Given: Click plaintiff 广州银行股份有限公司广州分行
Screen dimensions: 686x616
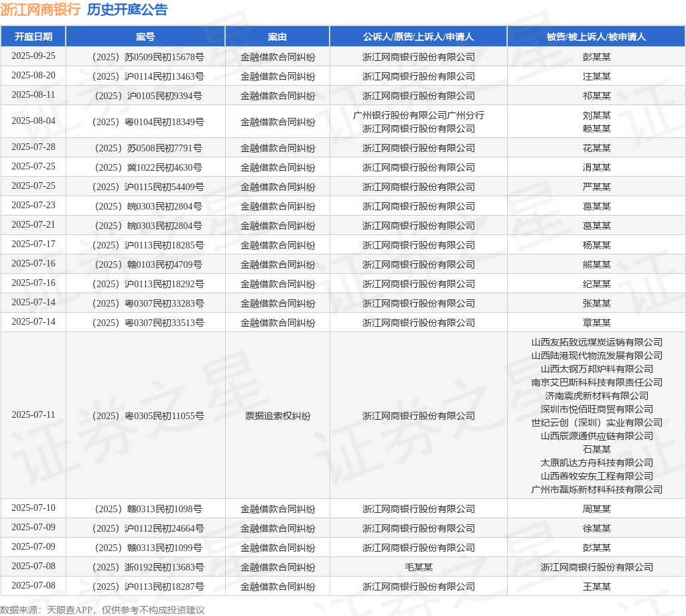Looking at the screenshot, I should coord(419,115).
